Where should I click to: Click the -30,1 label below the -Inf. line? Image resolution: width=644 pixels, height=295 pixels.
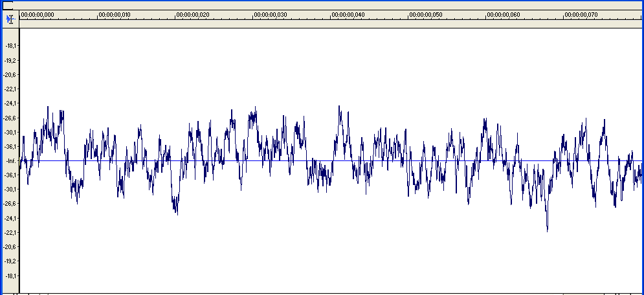coord(11,190)
